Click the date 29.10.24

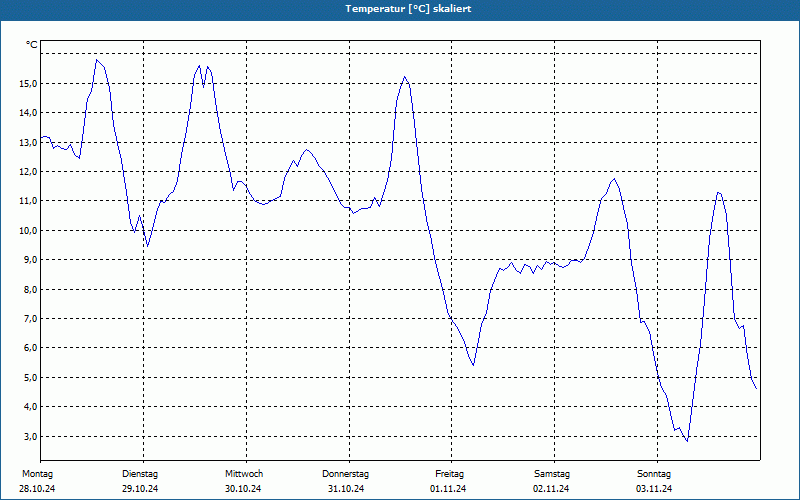[140, 489]
